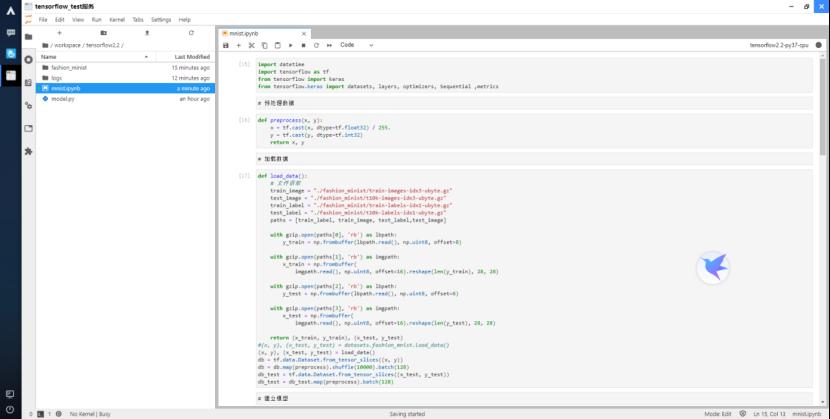Select mnist.ipynb in the file list
This screenshot has height=419, width=830.
coord(125,88)
